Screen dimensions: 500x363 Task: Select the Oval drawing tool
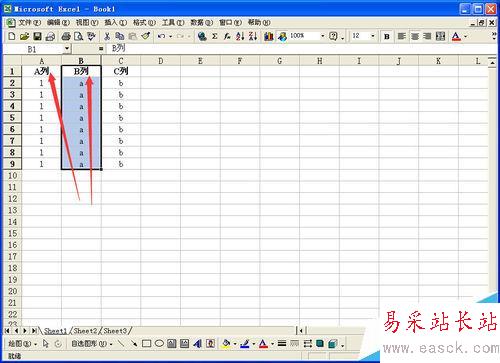[159, 344]
